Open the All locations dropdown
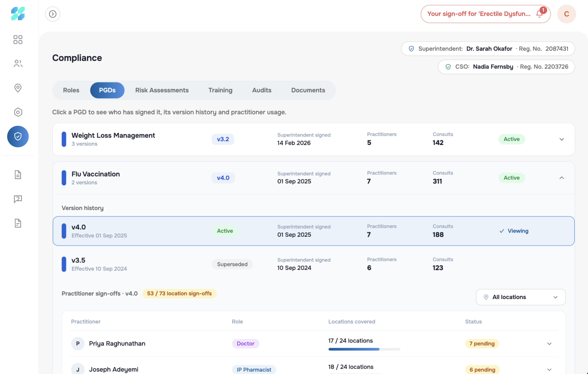588x374 pixels. point(521,297)
